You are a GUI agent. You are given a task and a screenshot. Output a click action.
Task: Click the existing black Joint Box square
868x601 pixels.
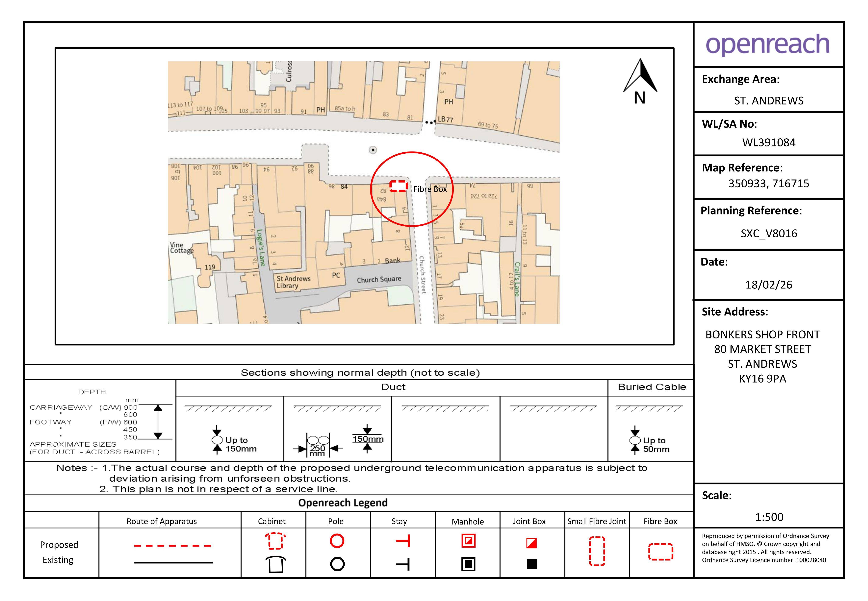(532, 564)
